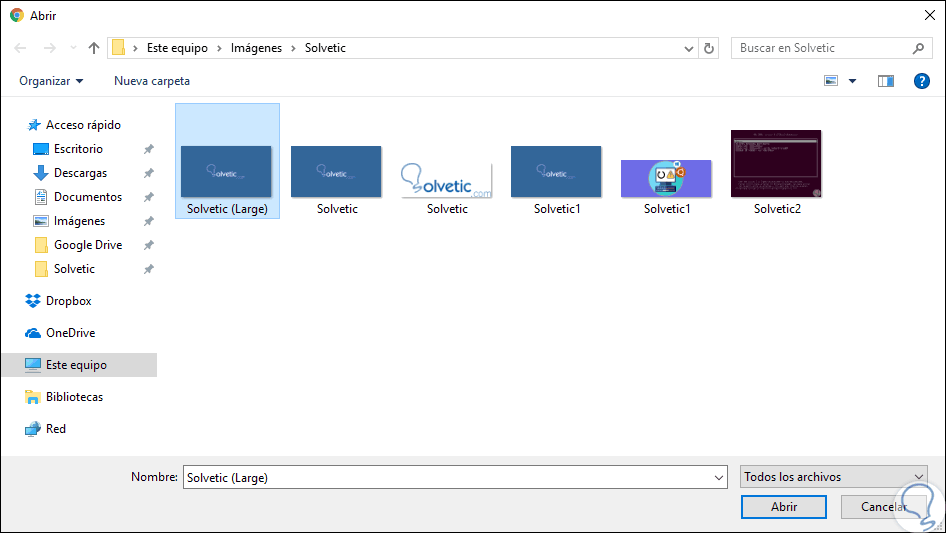This screenshot has width=946, height=533.
Task: Select Este equipo in the navigation pane
Action: (79, 365)
